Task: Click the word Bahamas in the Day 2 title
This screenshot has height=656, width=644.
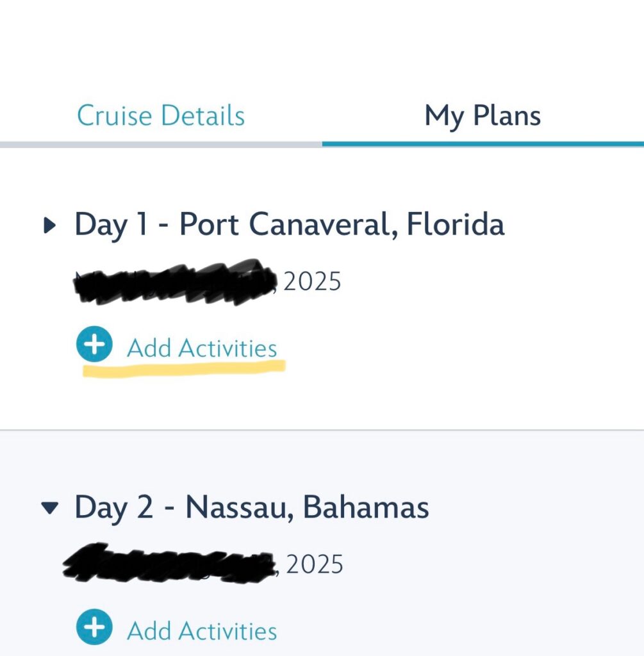Action: point(365,507)
